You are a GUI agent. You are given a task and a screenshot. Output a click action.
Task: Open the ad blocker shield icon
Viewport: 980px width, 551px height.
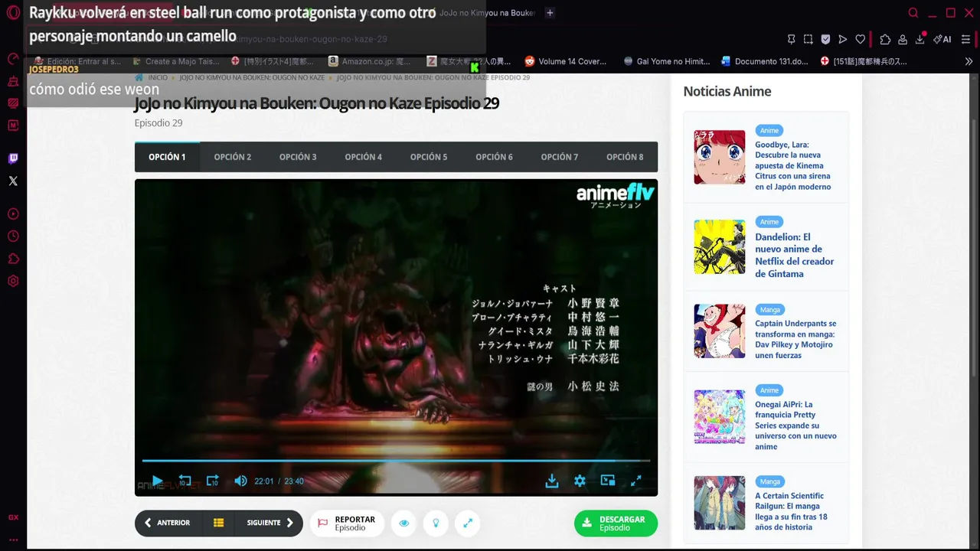click(825, 39)
